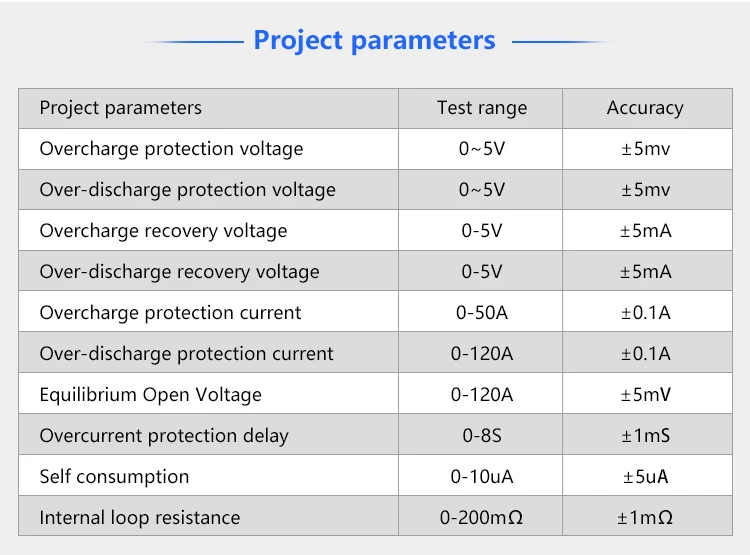The height and width of the screenshot is (555, 750).
Task: Select the "Test range" column header
Action: coord(481,108)
